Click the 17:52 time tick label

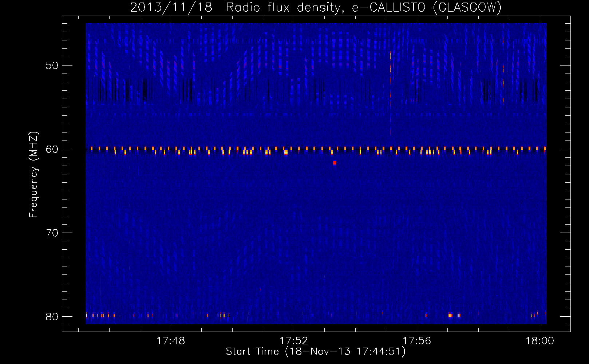pyautogui.click(x=294, y=341)
